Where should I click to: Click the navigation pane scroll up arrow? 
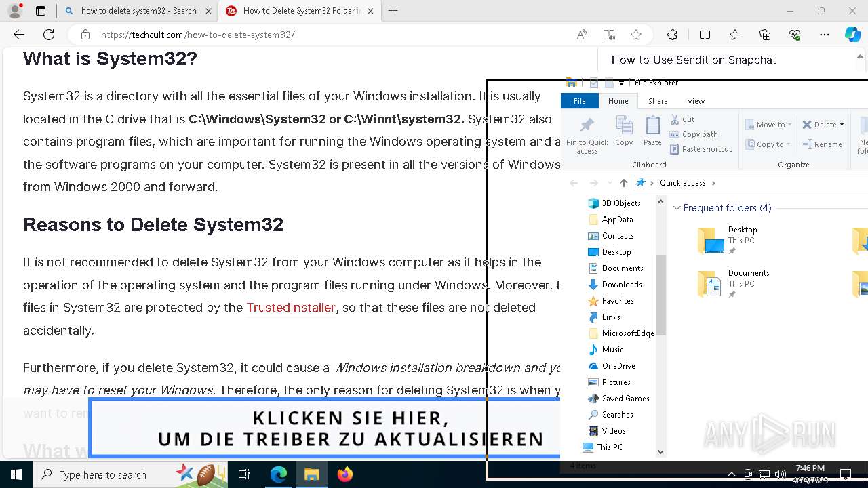(661, 202)
